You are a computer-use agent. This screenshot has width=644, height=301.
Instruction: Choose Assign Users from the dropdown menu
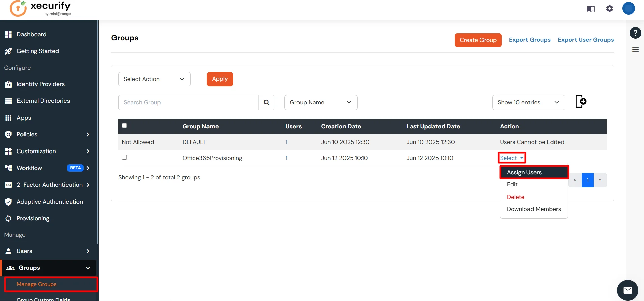[534, 172]
